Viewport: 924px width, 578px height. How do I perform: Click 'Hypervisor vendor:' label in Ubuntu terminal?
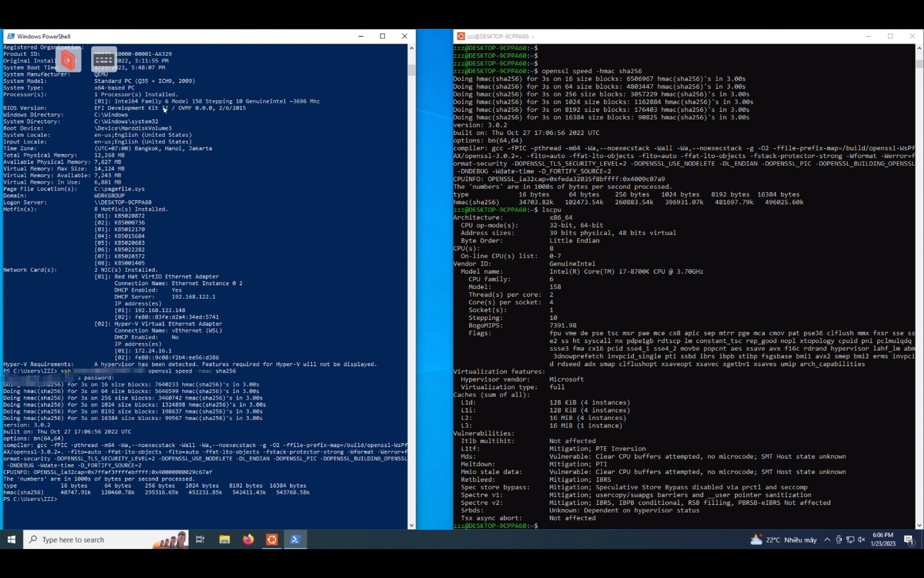(495, 380)
